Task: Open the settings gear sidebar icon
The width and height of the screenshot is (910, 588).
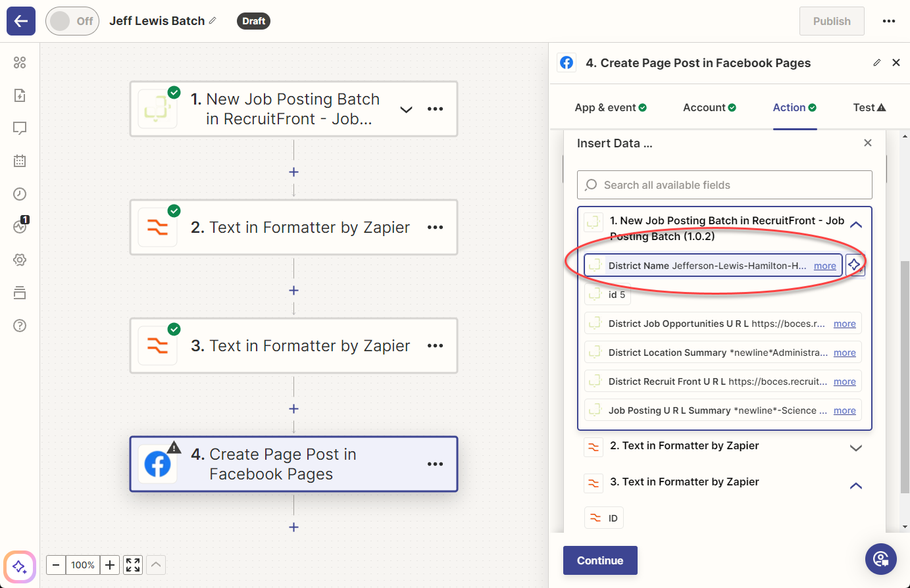Action: (20, 260)
